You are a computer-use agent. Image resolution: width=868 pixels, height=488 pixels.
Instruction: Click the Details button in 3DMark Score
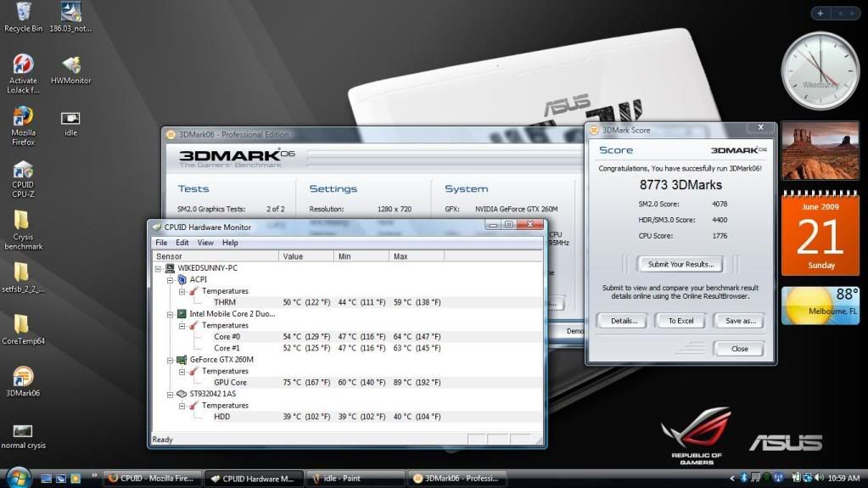click(624, 321)
